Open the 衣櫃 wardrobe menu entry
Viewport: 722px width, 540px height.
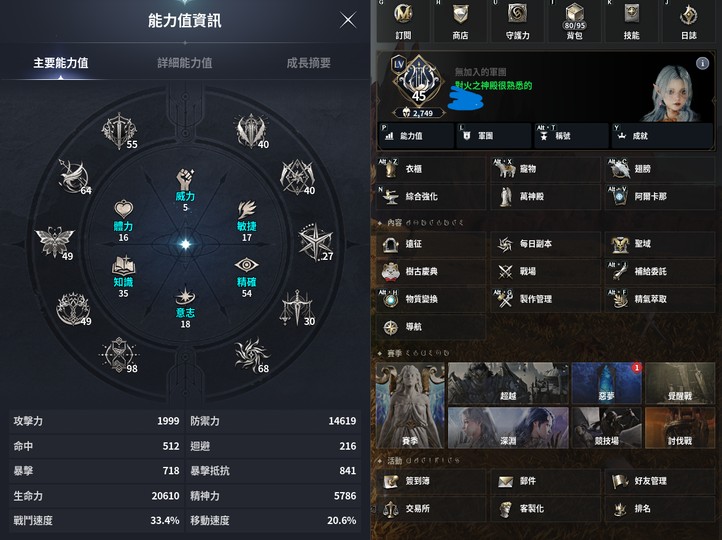pyautogui.click(x=431, y=169)
